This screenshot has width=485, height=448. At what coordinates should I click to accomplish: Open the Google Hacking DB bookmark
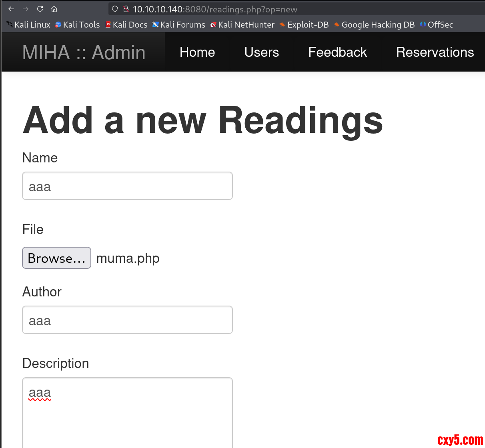[374, 25]
